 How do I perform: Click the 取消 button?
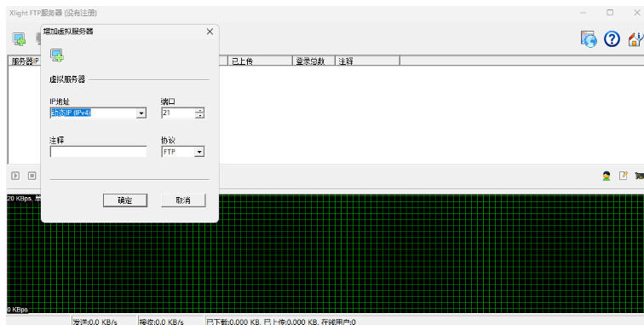click(x=183, y=200)
